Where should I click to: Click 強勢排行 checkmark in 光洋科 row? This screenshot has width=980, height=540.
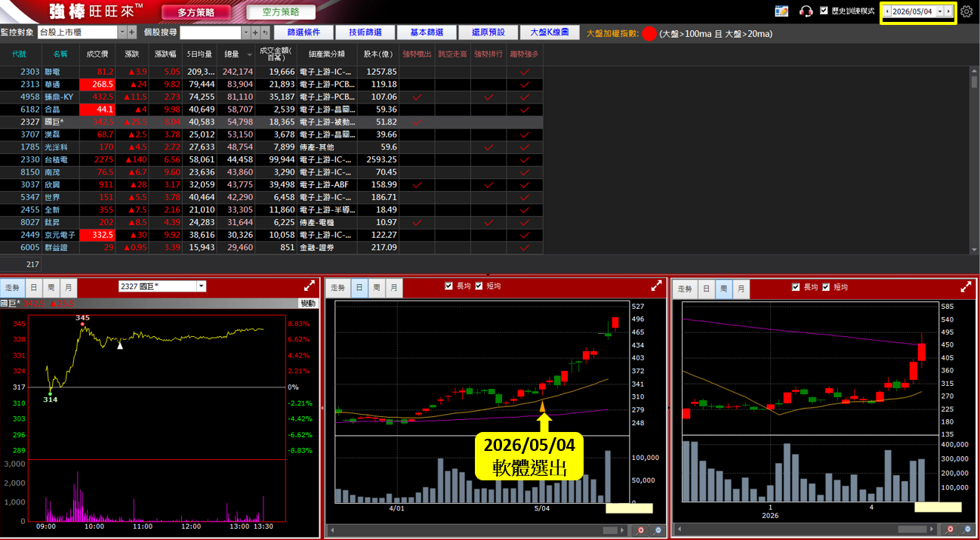pos(488,147)
